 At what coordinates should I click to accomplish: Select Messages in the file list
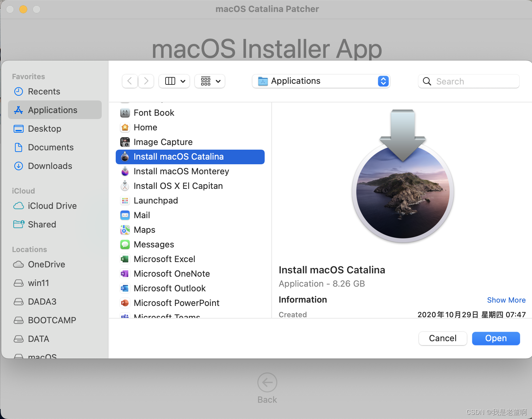click(190, 244)
